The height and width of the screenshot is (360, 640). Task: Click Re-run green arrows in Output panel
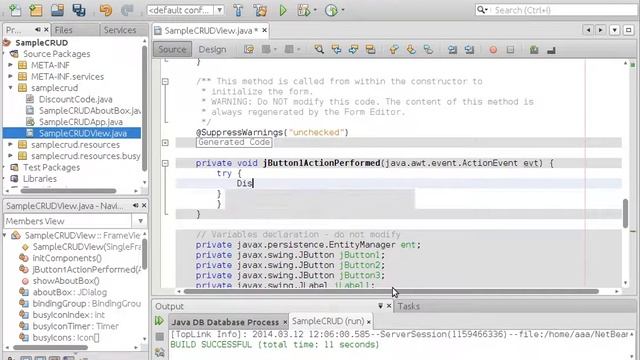[x=159, y=321]
